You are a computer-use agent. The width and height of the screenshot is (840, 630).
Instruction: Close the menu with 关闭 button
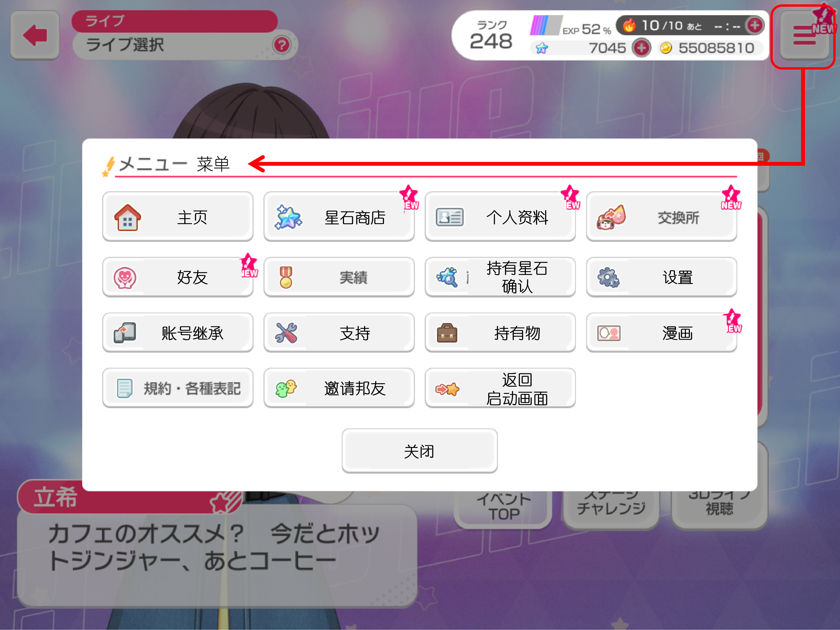[x=420, y=451]
